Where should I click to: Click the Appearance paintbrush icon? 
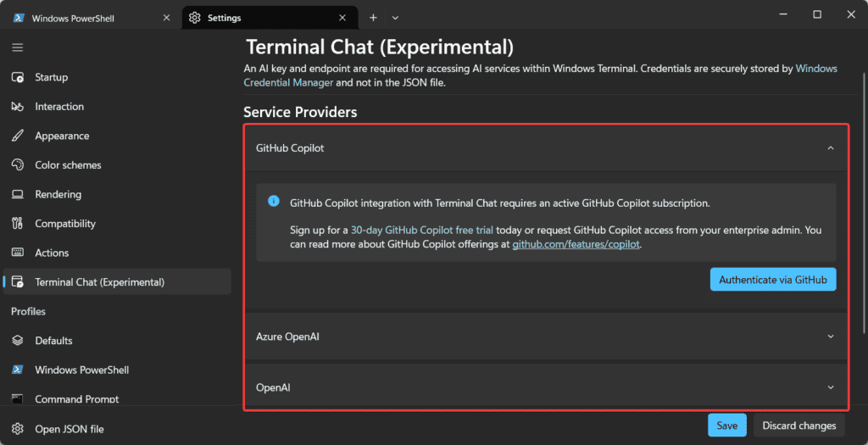(18, 136)
